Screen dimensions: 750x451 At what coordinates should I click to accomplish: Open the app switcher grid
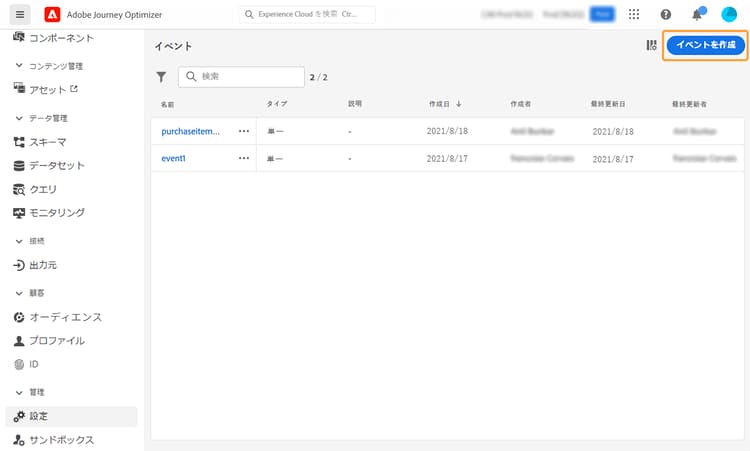click(634, 14)
